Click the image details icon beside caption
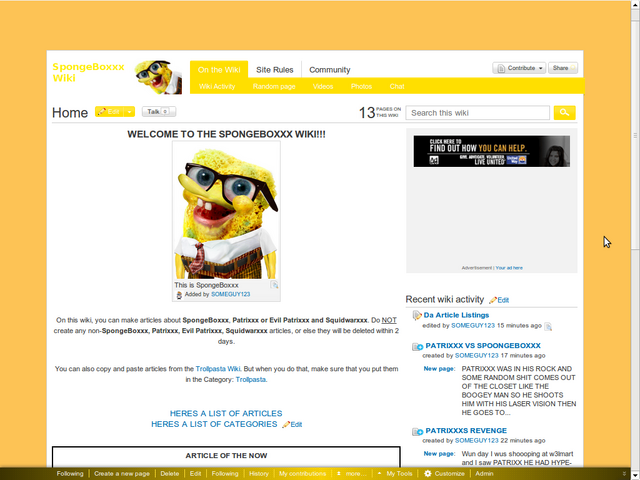Screen dimensions: 640x480 [274, 285]
